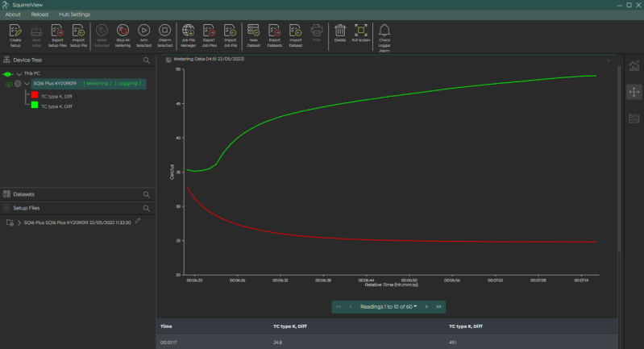Expand the SQ16 Plus setup file entry
The image size is (644, 349).
(x=19, y=222)
